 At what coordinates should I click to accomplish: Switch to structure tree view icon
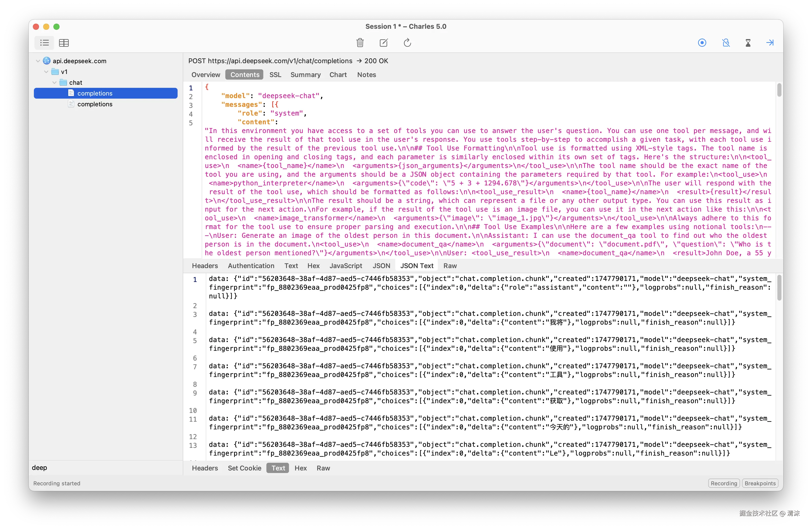click(44, 43)
